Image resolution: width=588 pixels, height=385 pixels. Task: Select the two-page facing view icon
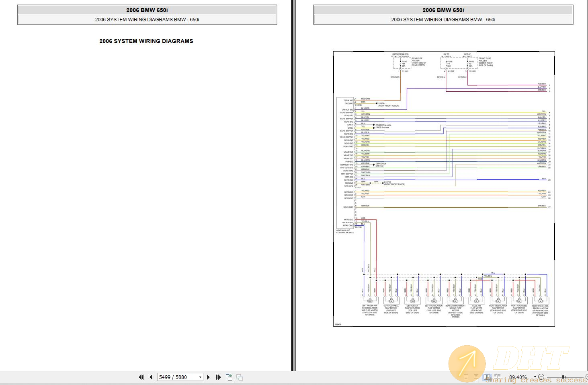[487, 377]
